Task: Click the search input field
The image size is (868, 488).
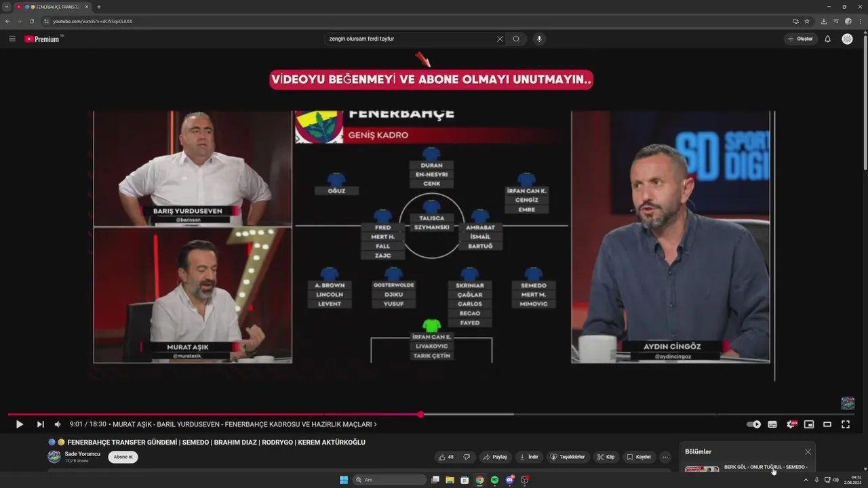Action: 410,39
